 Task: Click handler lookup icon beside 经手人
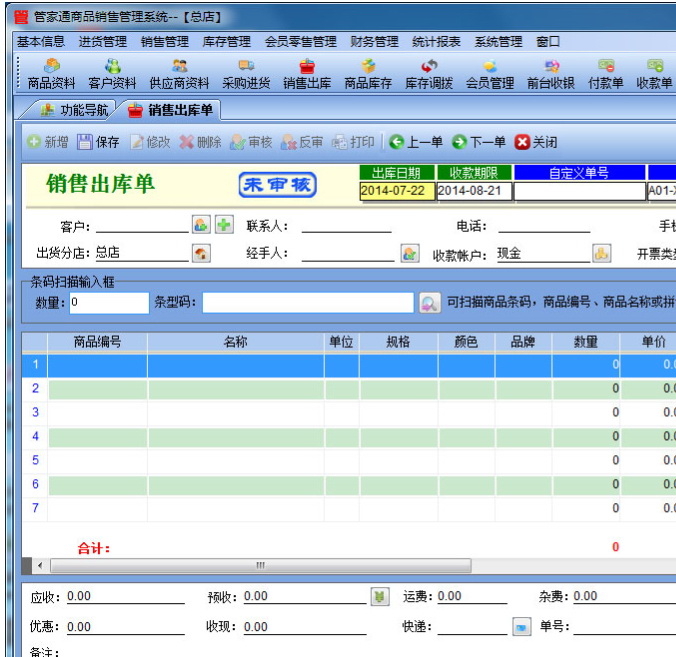click(410, 253)
